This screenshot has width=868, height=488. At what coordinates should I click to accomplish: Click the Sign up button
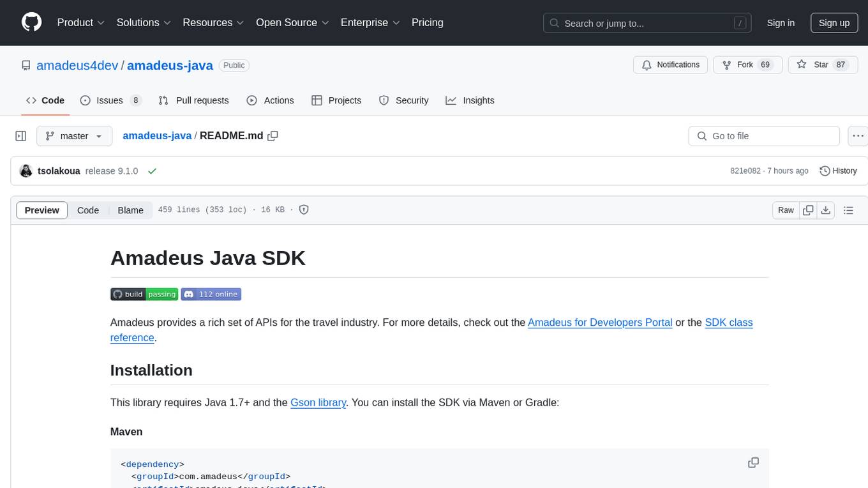click(x=834, y=23)
